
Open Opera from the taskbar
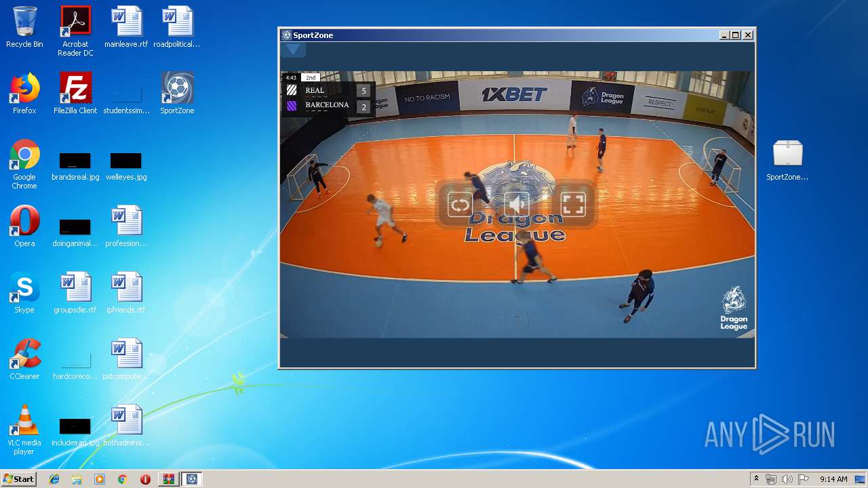(x=145, y=479)
